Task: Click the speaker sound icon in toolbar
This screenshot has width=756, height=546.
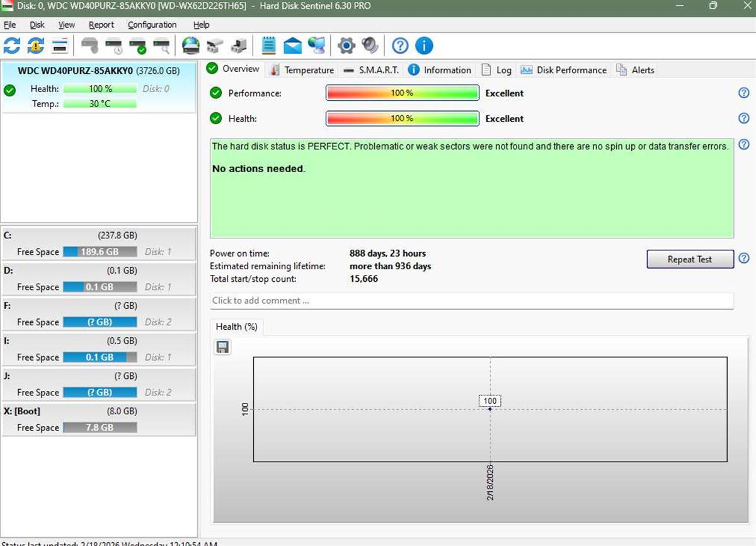Action: 370,45
